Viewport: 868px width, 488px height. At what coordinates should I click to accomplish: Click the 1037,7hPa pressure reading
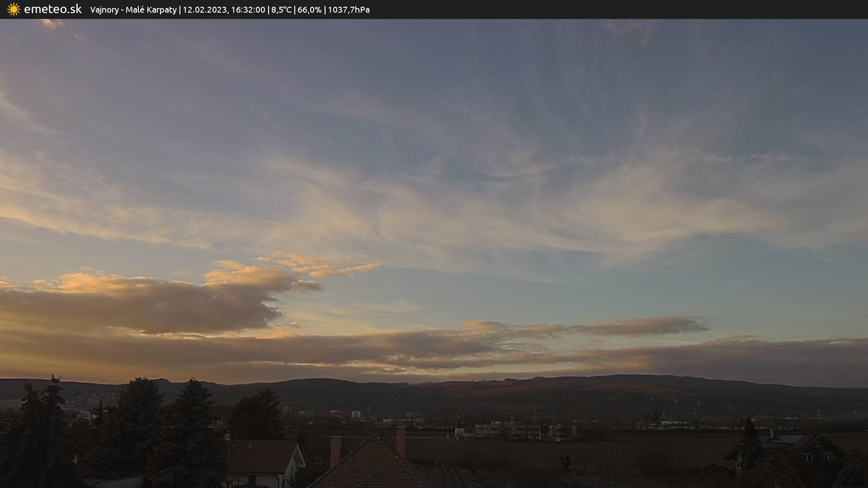click(349, 10)
